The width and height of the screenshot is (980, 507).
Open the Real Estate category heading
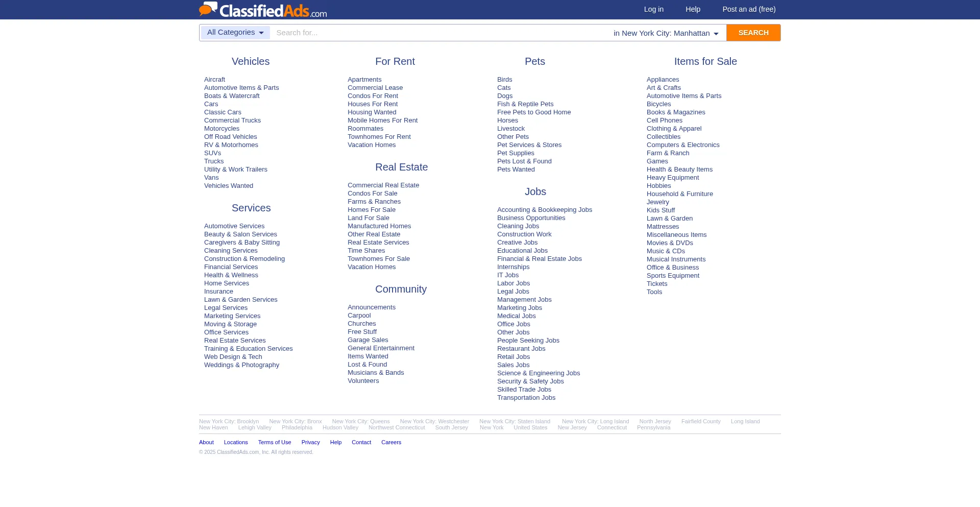tap(402, 167)
